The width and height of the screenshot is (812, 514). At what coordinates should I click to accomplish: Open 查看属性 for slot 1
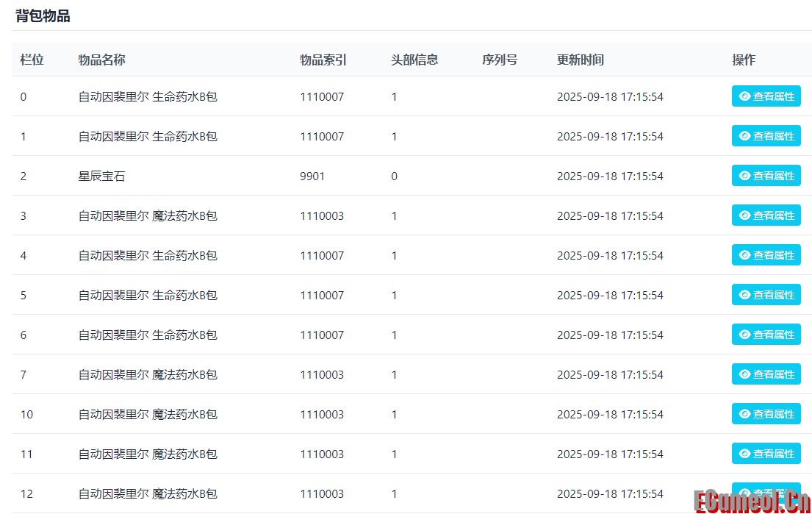766,135
